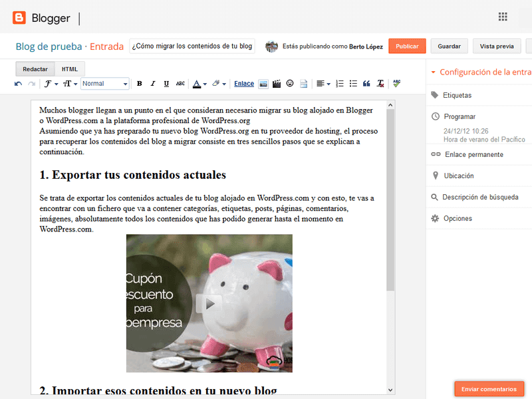The height and width of the screenshot is (399, 532).
Task: Edit the post title field
Action: (192, 46)
